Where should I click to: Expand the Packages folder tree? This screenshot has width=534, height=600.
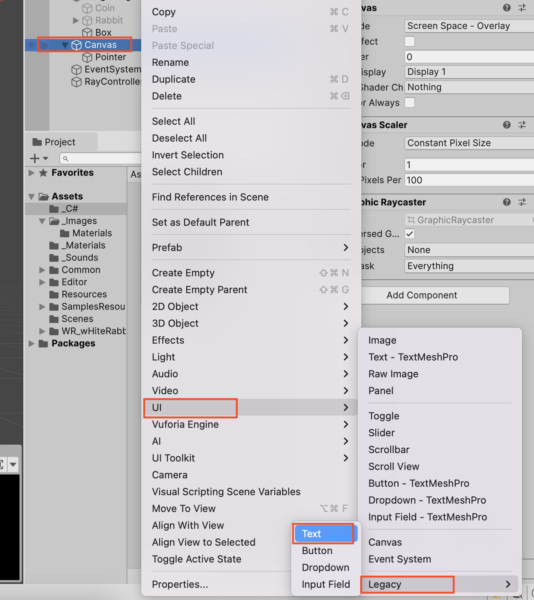[x=31, y=343]
